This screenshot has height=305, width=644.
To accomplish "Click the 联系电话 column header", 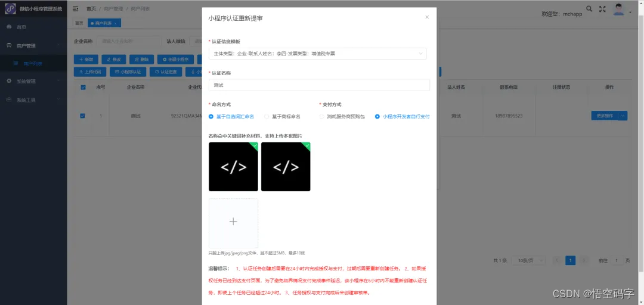I will coord(509,88).
